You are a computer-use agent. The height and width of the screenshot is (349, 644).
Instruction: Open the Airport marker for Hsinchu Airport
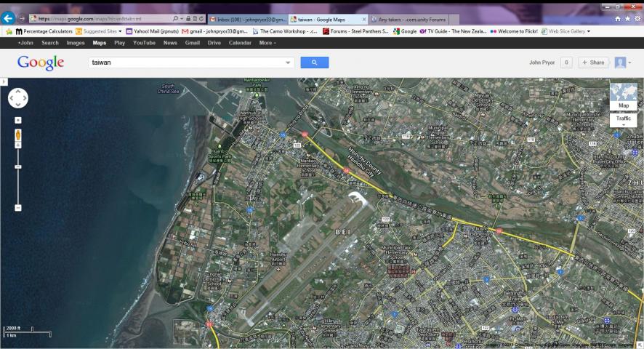point(278,268)
